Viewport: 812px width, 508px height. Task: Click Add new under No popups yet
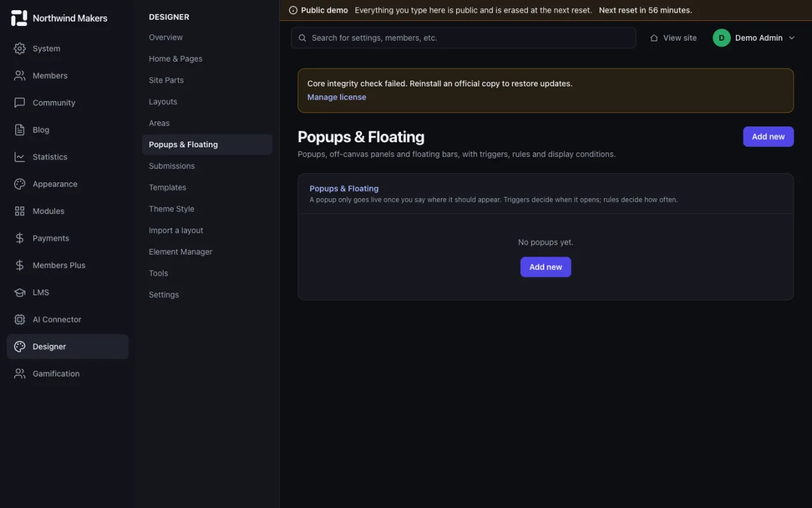click(546, 267)
